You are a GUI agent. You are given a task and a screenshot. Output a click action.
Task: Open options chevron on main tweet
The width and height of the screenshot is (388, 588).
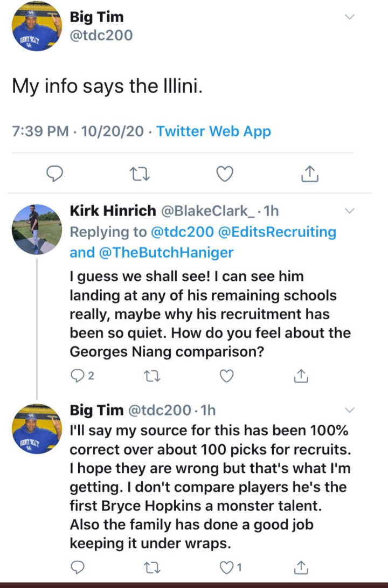tap(350, 17)
